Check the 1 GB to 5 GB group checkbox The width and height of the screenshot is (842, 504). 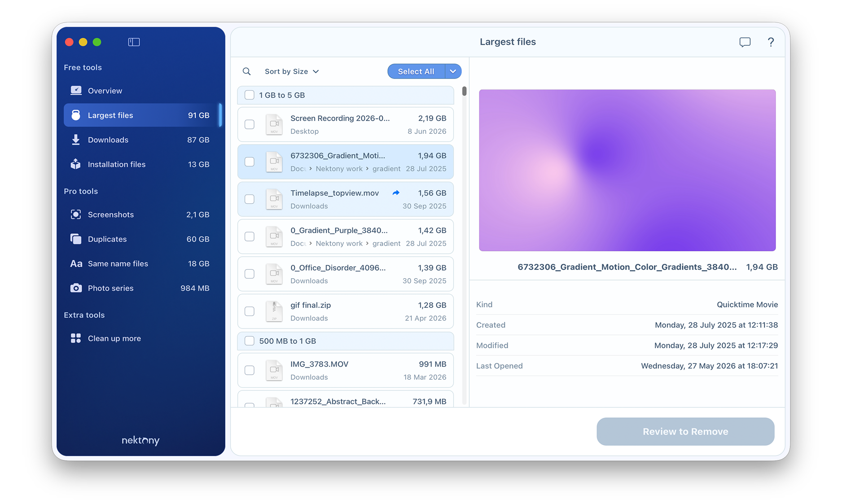point(249,95)
